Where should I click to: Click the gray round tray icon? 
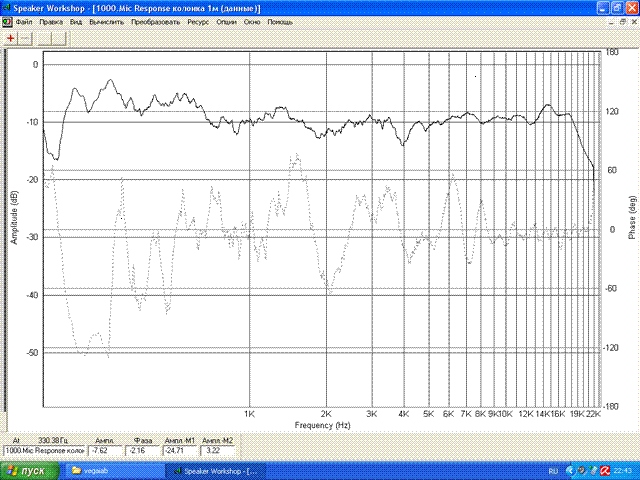coord(582,471)
